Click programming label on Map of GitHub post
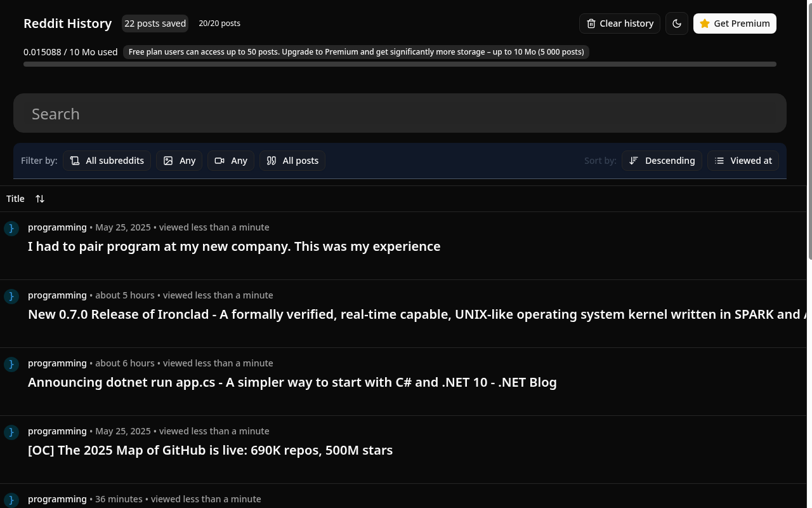Image resolution: width=812 pixels, height=508 pixels. point(57,431)
